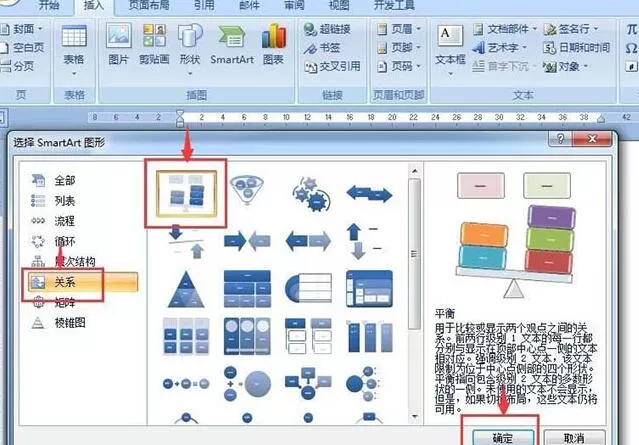The image size is (639, 445).
Task: Select the 全部 category in SmartArt dialog
Action: [53, 180]
